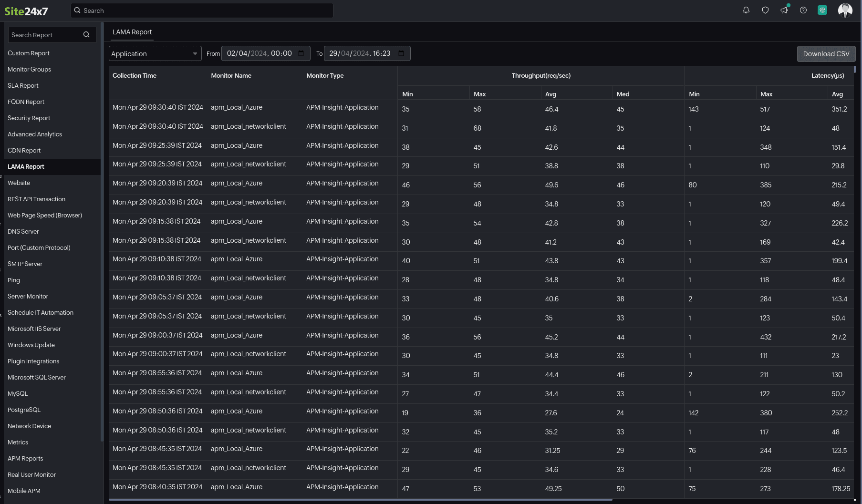This screenshot has height=504, width=862.
Task: Click the Monitor Type column header
Action: [x=325, y=75]
